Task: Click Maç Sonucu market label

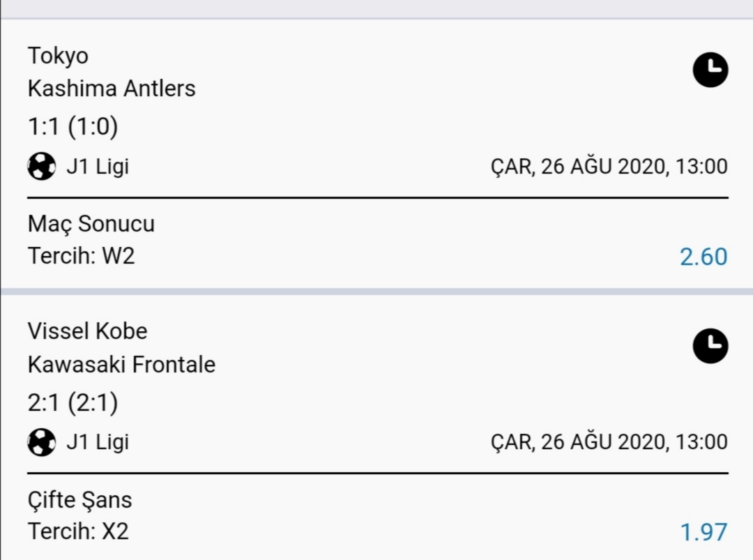Action: [91, 225]
